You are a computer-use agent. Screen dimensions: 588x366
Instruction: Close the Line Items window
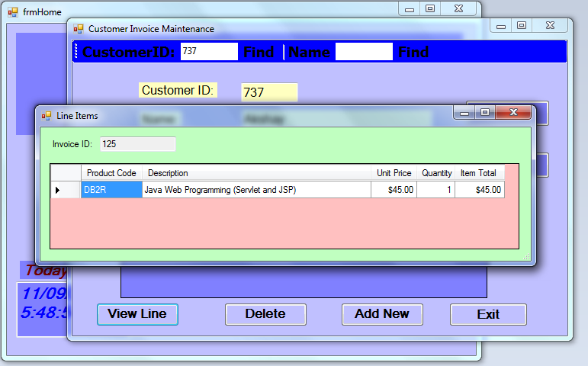513,113
